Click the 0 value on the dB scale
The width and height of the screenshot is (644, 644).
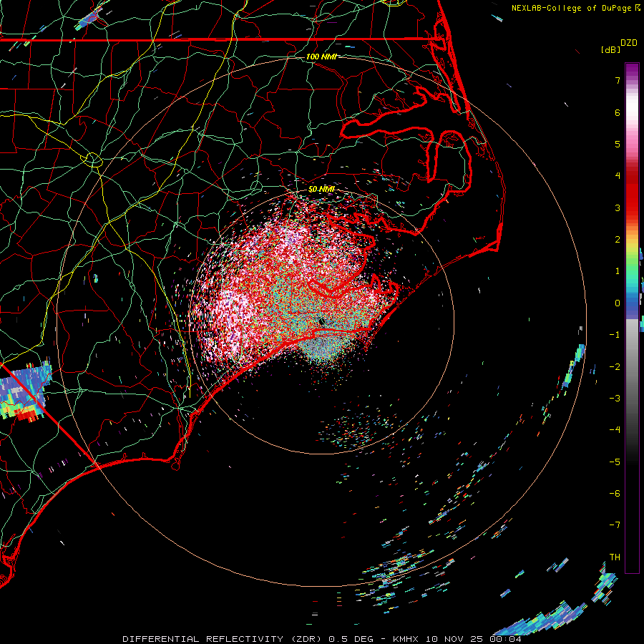click(x=618, y=303)
